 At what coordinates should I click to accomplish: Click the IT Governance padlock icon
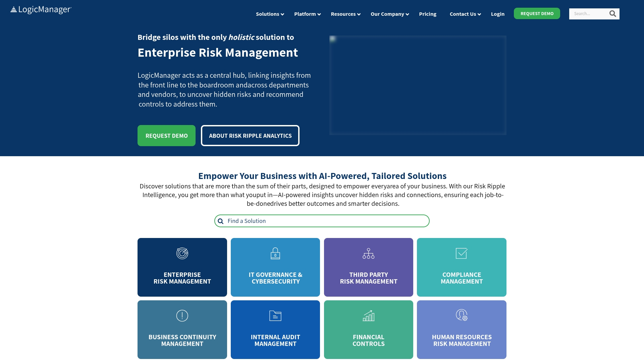(275, 253)
